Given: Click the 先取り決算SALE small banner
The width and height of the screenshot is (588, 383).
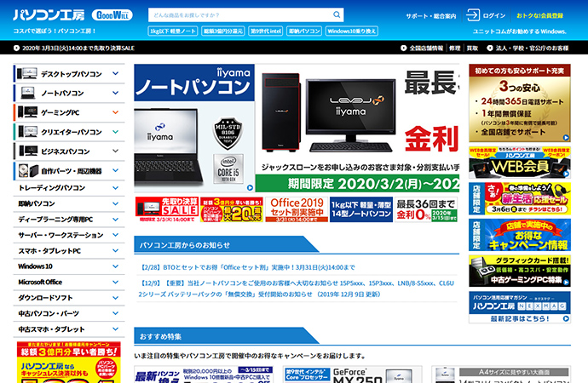Looking at the screenshot, I should tap(167, 209).
